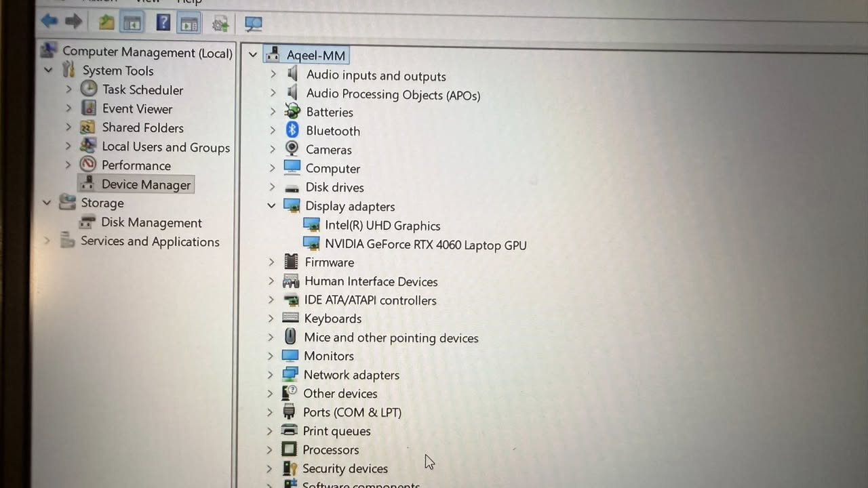Click the Batteries category icon
This screenshot has height=488, width=868.
point(292,112)
